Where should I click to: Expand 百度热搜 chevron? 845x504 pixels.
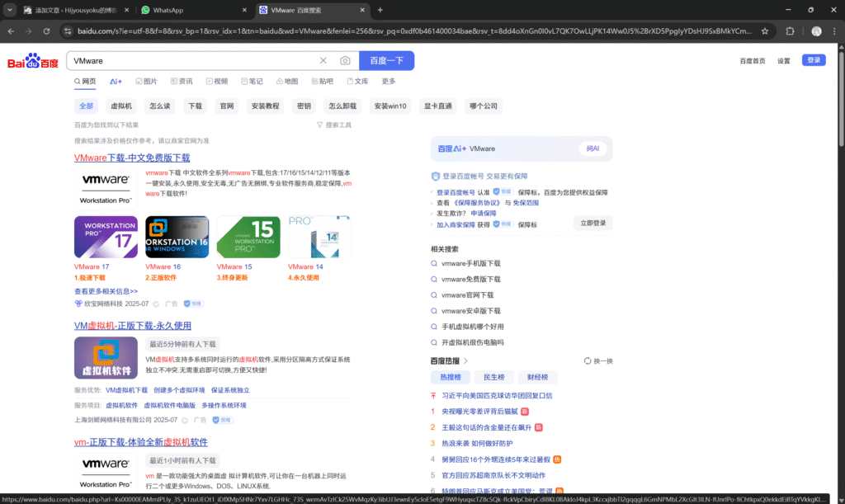pyautogui.click(x=465, y=361)
